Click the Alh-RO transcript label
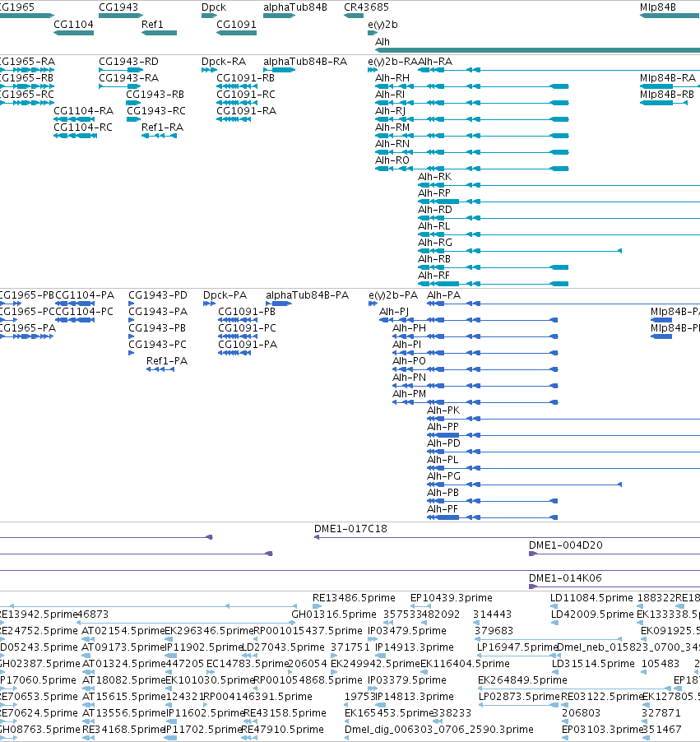Viewport: 700px width, 742px height. (392, 160)
